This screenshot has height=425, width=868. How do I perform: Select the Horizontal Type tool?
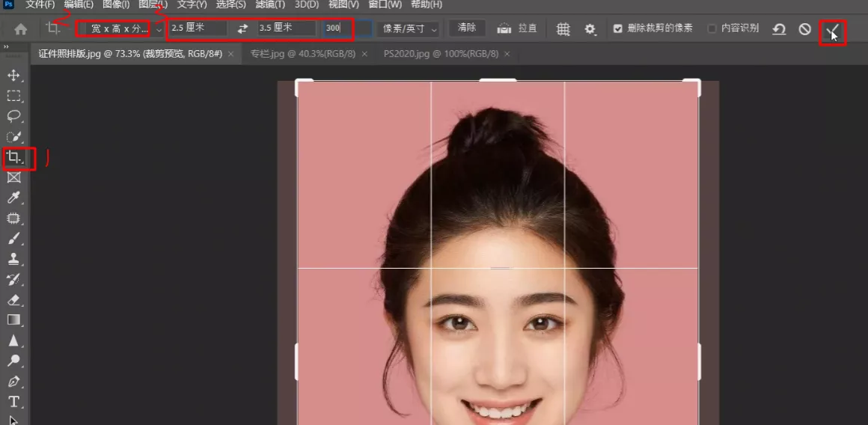point(13,402)
